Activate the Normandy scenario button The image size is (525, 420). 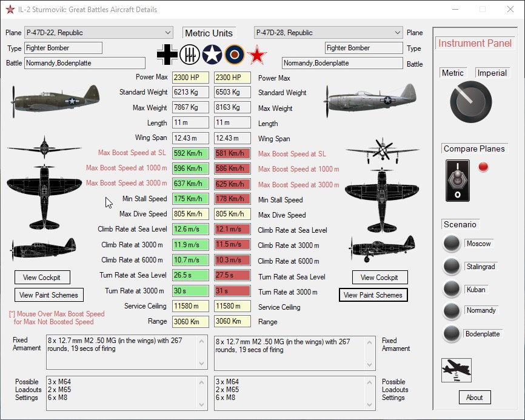coord(452,311)
